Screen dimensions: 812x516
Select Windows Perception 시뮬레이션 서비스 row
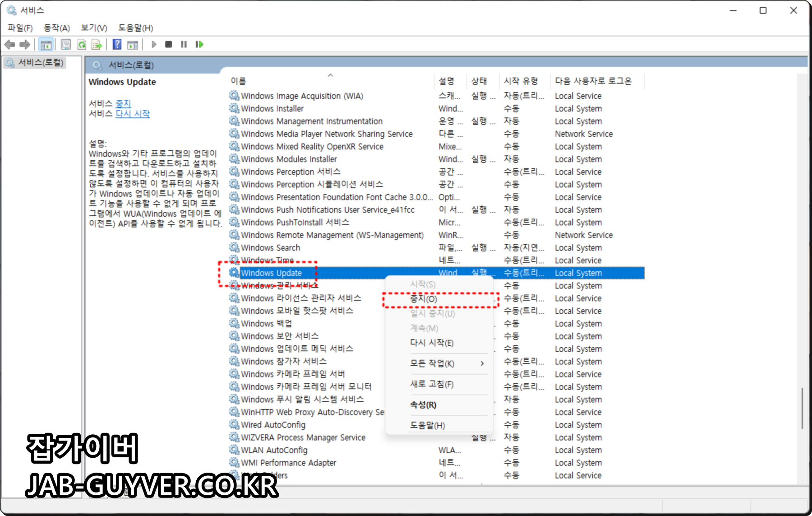tap(437, 184)
